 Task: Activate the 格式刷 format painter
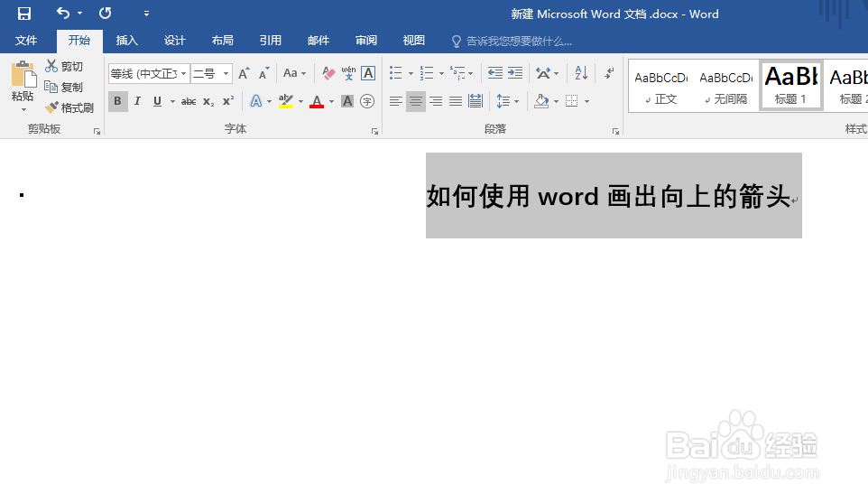[69, 107]
